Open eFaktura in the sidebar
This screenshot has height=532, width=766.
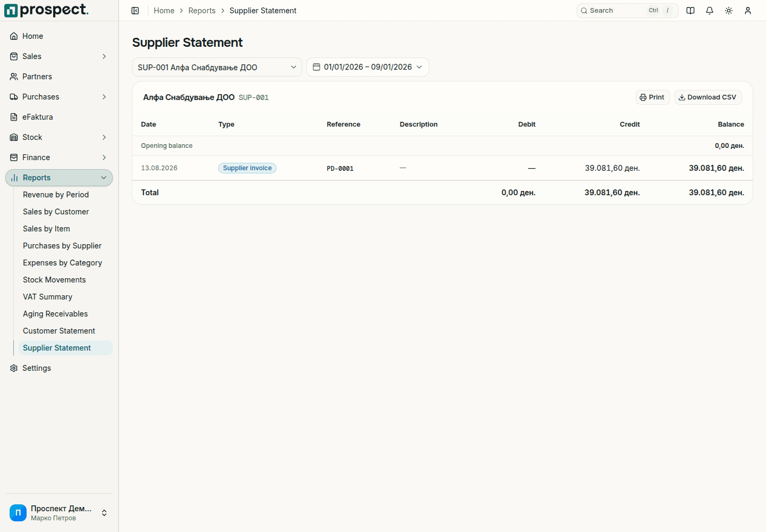pos(59,117)
